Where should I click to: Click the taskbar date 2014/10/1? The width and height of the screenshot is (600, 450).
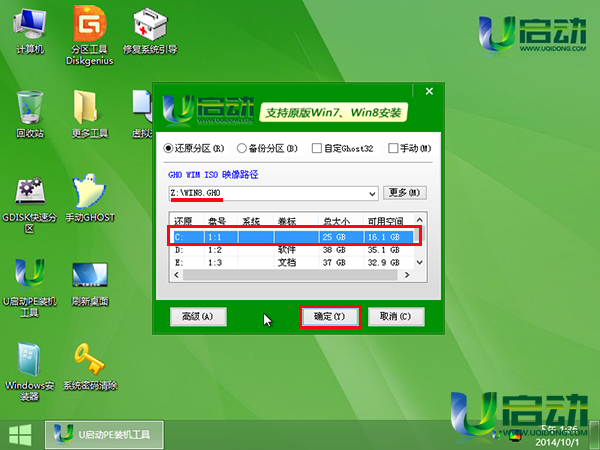click(557, 442)
